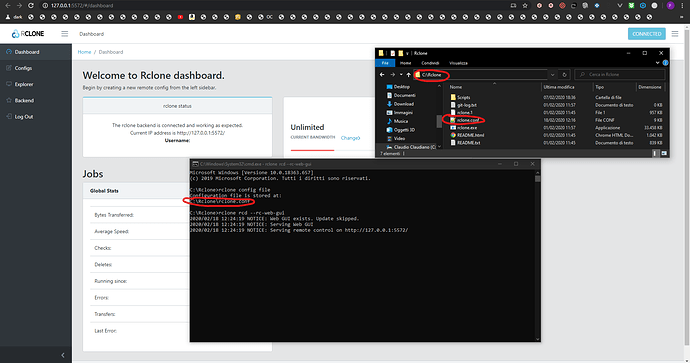This screenshot has height=363, width=690.
Task: Click the Home breadcrumb link
Action: click(84, 52)
